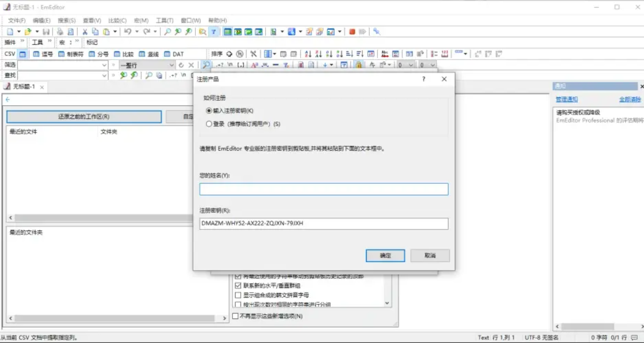Click the 确定 button in register dialog
This screenshot has height=343, width=644.
[385, 255]
